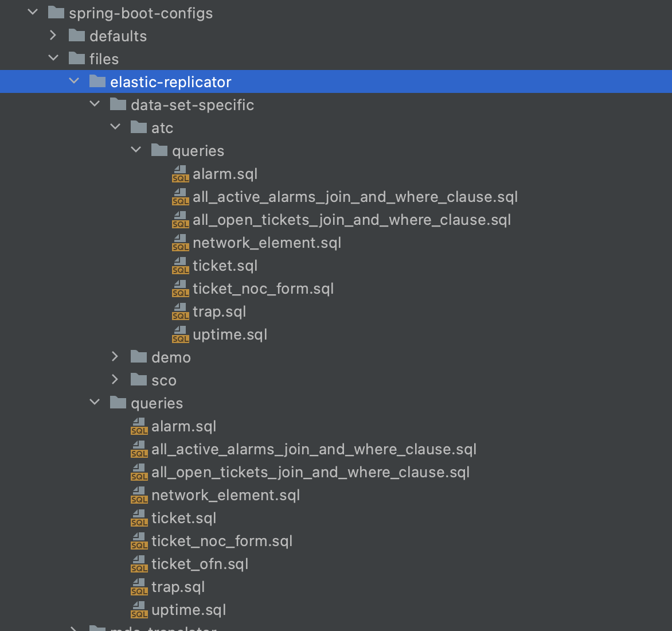This screenshot has height=631, width=672.
Task: Click SQL file icon for alarm.sql under atc queries
Action: (x=180, y=174)
